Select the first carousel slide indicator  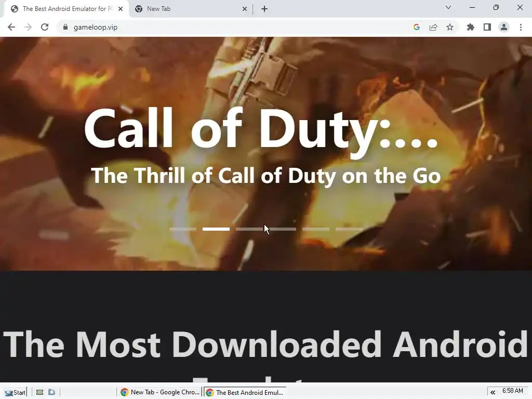(183, 229)
